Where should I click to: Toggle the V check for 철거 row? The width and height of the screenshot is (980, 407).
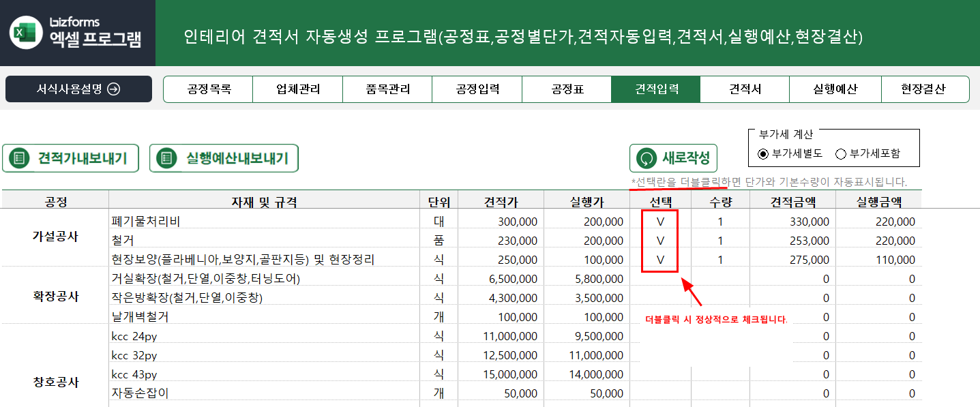point(660,240)
